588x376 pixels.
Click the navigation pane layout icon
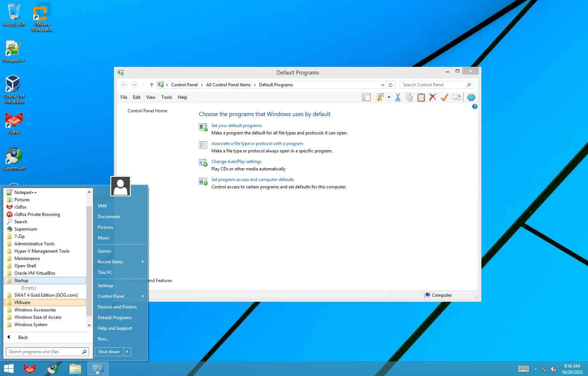366,97
